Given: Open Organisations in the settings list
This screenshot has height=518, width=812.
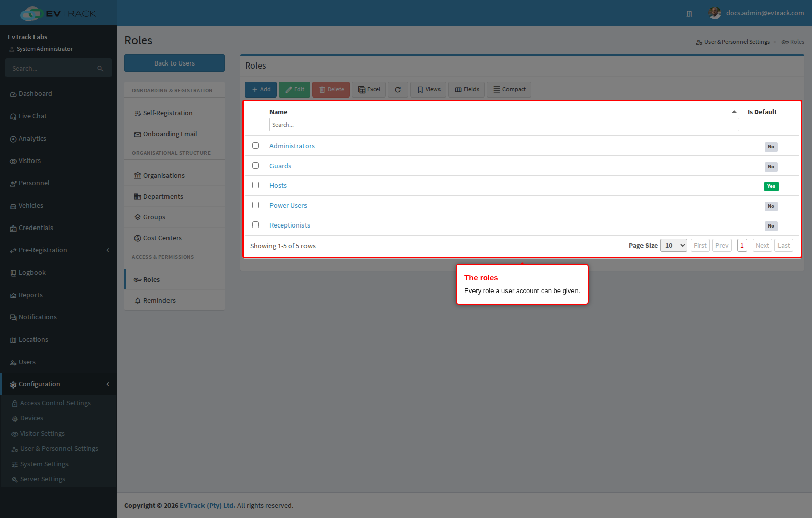Looking at the screenshot, I should point(175,176).
